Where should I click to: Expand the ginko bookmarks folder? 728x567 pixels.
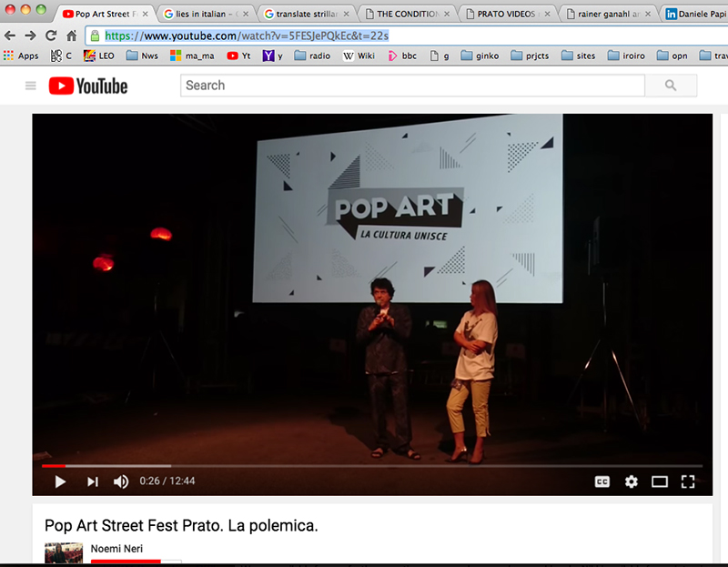click(x=480, y=56)
